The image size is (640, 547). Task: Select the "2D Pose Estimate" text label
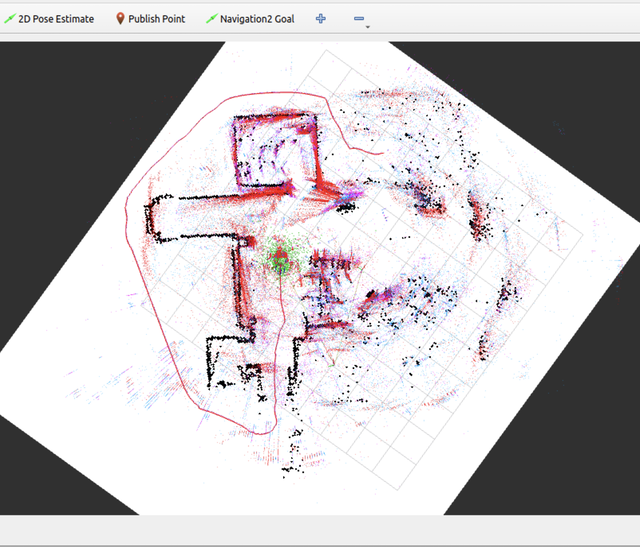[x=56, y=19]
